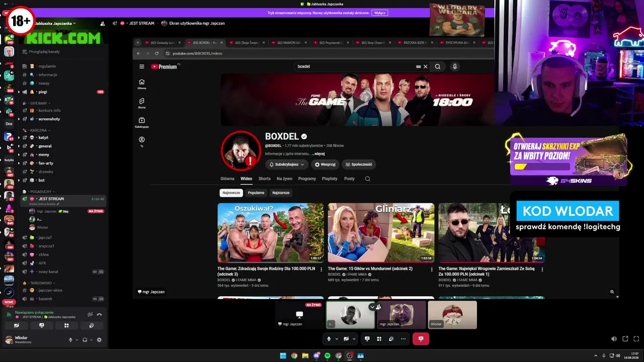Open the Jabłuszka Japczanka server dropdown
This screenshot has height=362, width=644.
point(55,24)
